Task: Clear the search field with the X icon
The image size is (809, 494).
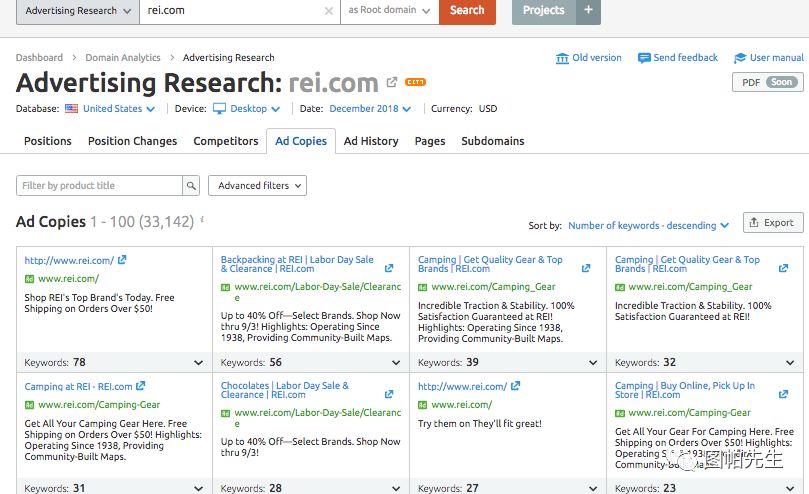Action: tap(329, 11)
